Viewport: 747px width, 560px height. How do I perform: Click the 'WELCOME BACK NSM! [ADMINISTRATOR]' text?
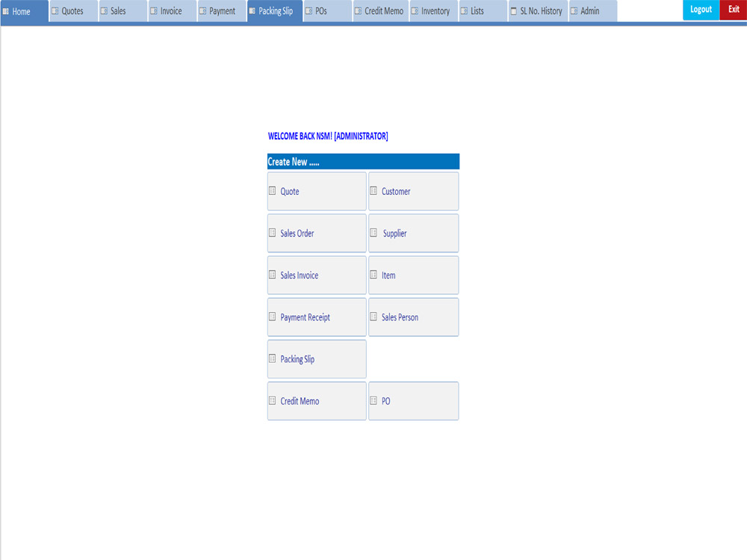[328, 136]
